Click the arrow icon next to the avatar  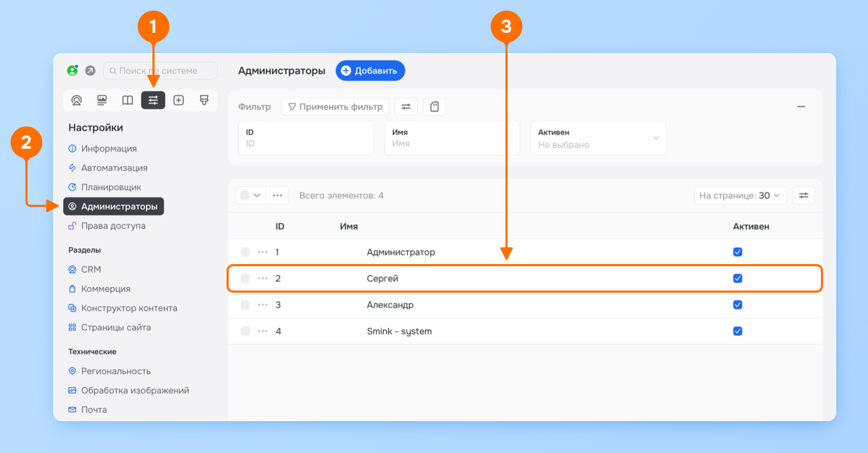[x=91, y=70]
